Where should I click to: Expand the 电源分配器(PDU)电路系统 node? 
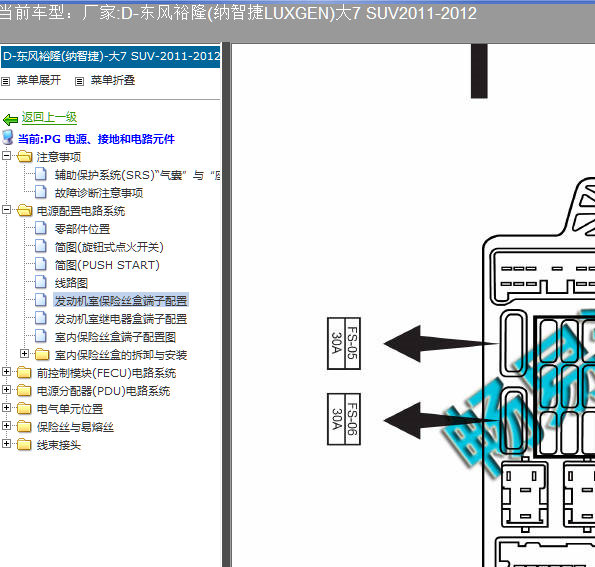pyautogui.click(x=6, y=389)
